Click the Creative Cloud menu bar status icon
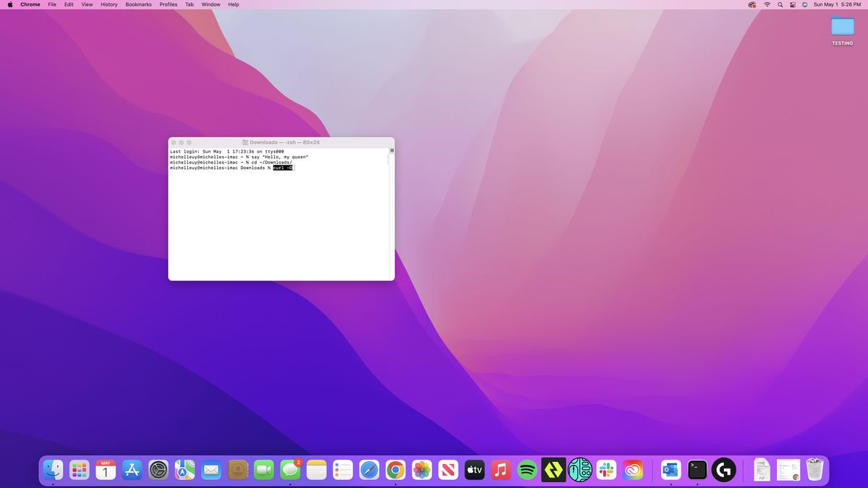This screenshot has width=868, height=488. pyautogui.click(x=752, y=4)
